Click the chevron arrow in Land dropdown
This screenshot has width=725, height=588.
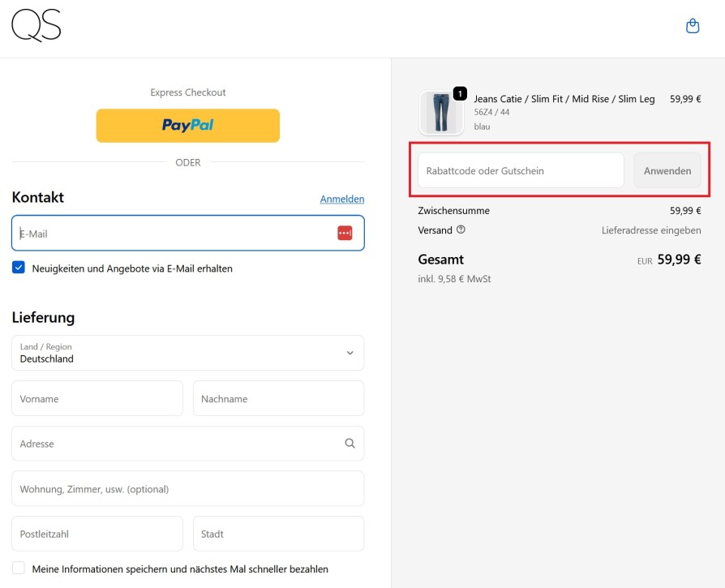coord(350,353)
